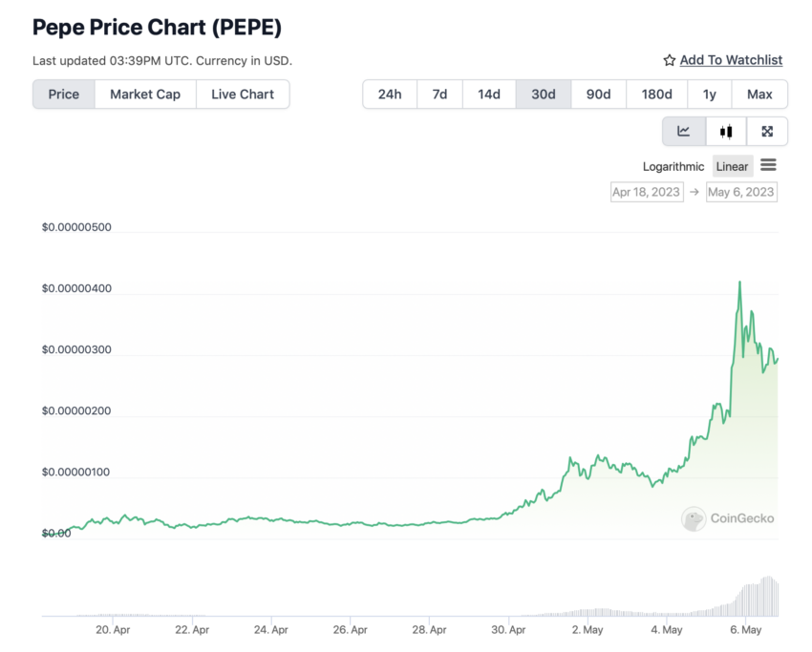Switch to the Live Chart tab
The height and width of the screenshot is (652, 812).
[x=243, y=95]
